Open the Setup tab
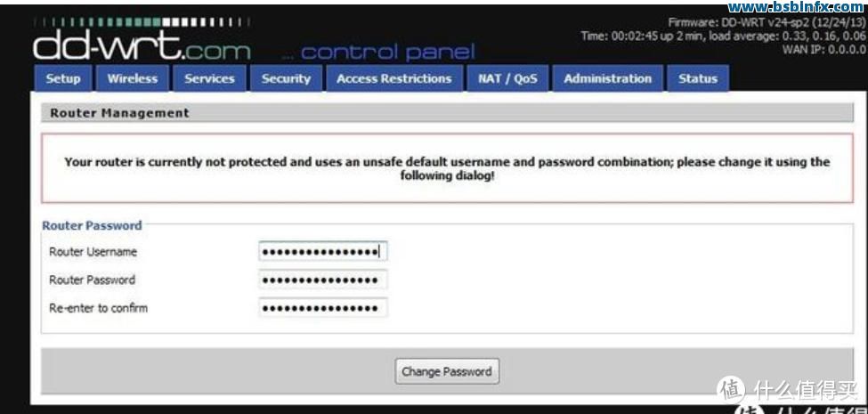Image resolution: width=868 pixels, height=414 pixels. [x=62, y=78]
